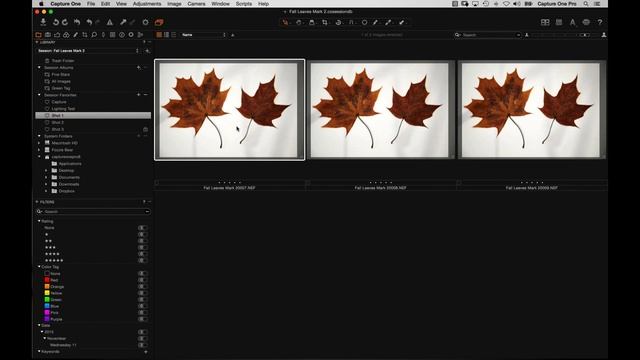Toggle the Green color tag filter
The image size is (640, 360).
coord(142,300)
